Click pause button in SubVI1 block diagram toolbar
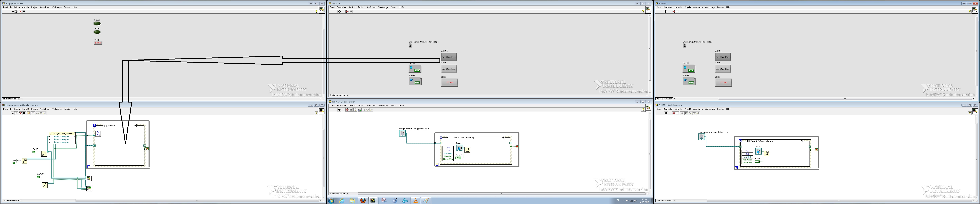 tap(351, 110)
